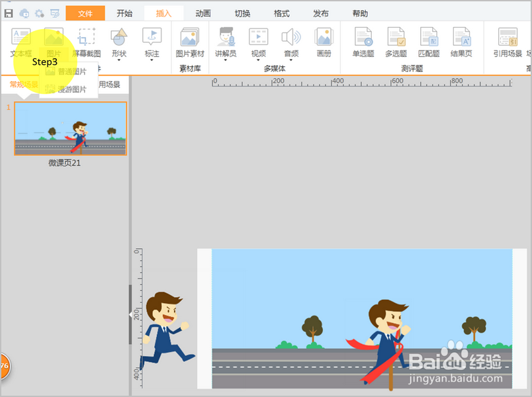This screenshot has height=397, width=532.
Task: Select the 屏幕截图 screenshot tool
Action: [87, 43]
